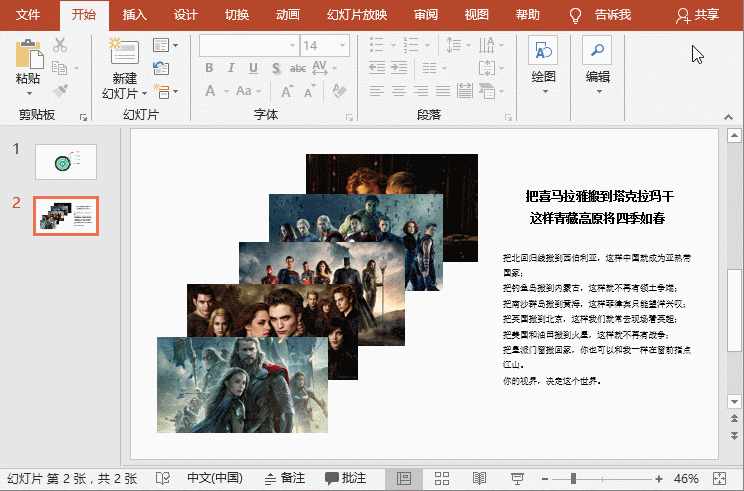Open the Insert (插入) tab

[x=134, y=15]
